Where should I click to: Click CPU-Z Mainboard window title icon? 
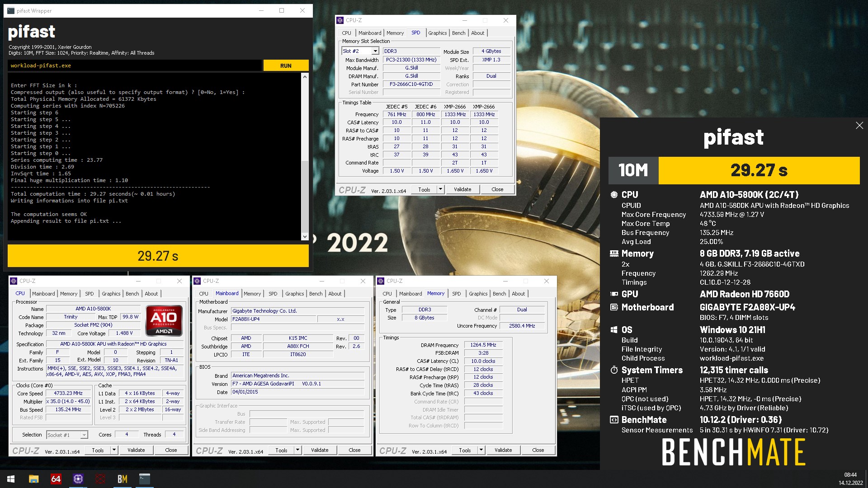(x=197, y=281)
